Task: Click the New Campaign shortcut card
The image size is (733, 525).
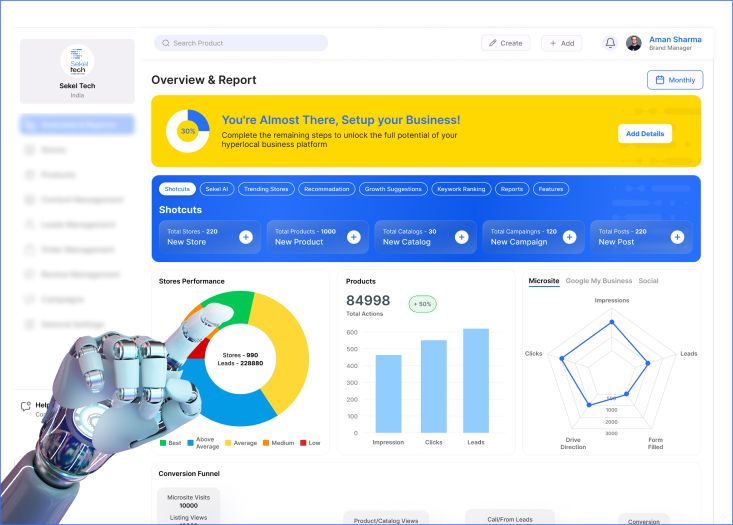Action: click(x=533, y=237)
